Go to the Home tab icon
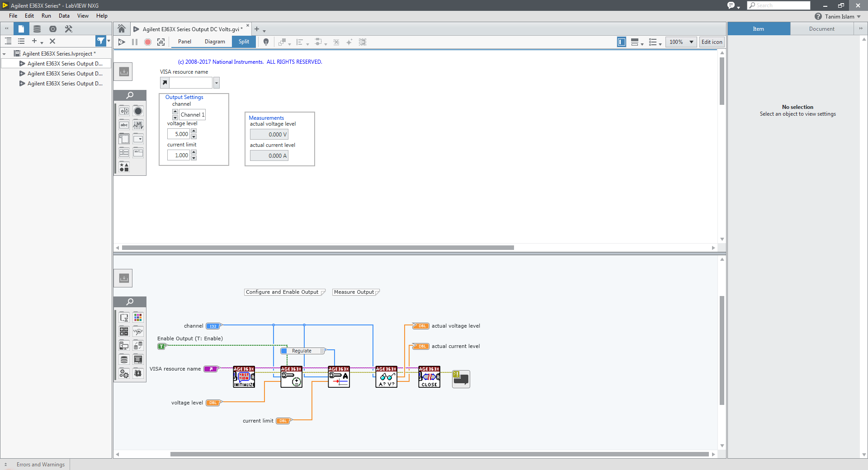The width and height of the screenshot is (868, 470). [x=122, y=29]
